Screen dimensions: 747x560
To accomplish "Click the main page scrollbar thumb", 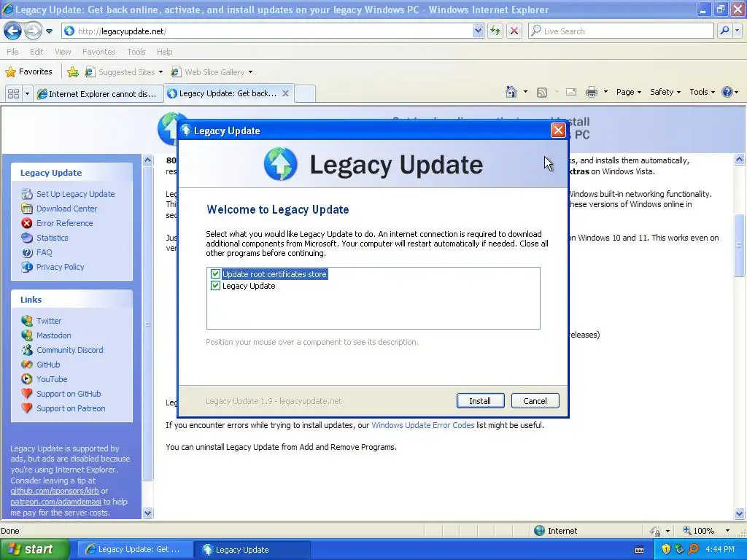I will [740, 245].
